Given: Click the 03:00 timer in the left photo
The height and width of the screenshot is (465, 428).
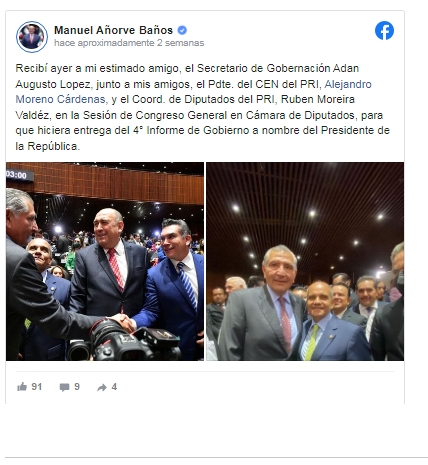Looking at the screenshot, I should click(x=17, y=175).
